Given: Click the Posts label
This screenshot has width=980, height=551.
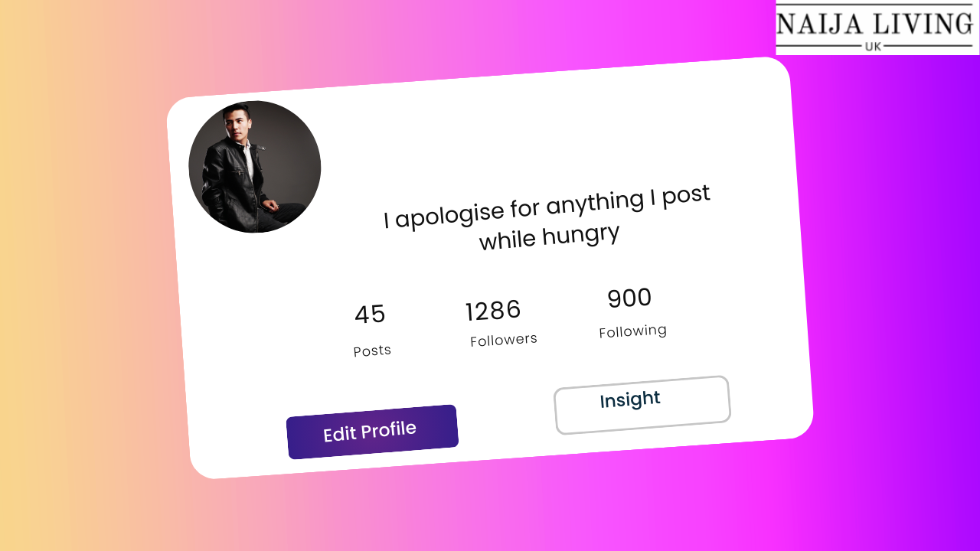Looking at the screenshot, I should pyautogui.click(x=372, y=350).
